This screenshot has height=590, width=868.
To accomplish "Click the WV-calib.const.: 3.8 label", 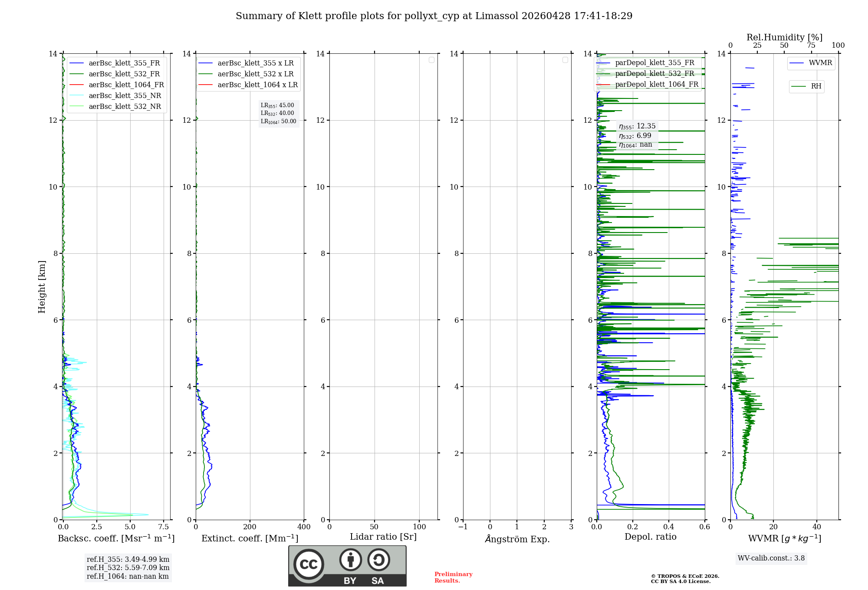I will click(x=771, y=558).
